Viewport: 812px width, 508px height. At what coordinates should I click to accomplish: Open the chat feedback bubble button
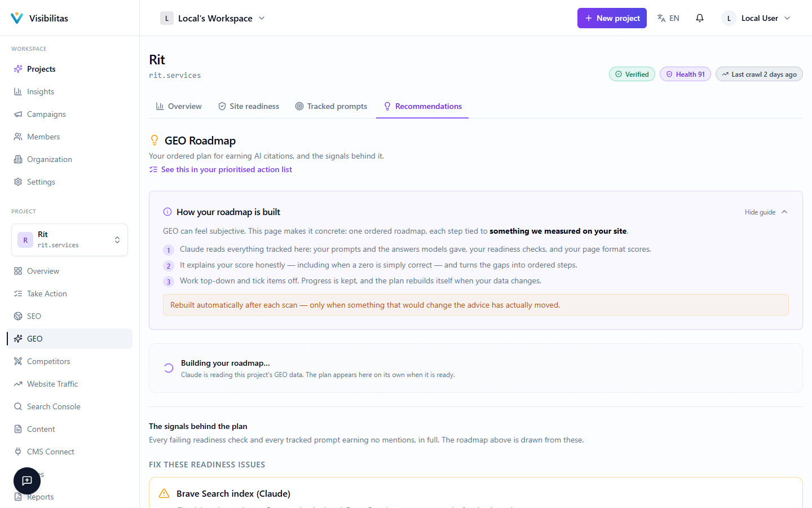[27, 481]
